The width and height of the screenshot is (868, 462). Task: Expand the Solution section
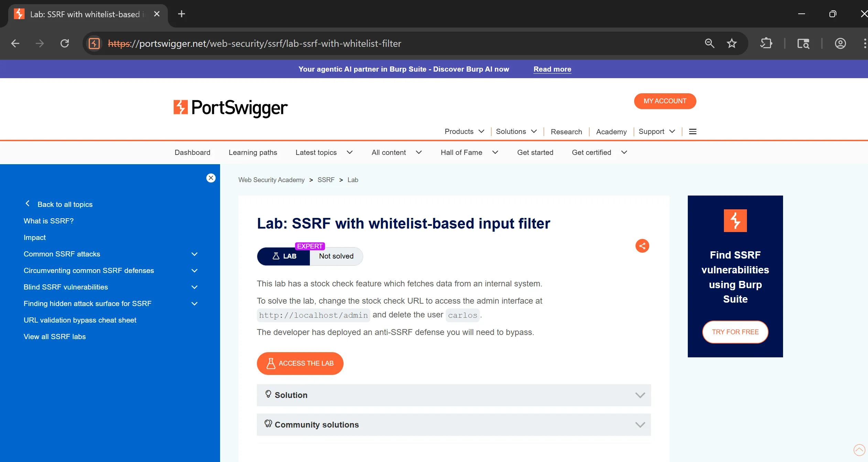[x=454, y=395]
